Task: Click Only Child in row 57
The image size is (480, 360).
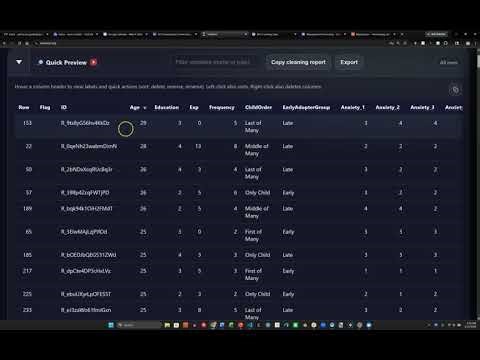Action: (257, 193)
